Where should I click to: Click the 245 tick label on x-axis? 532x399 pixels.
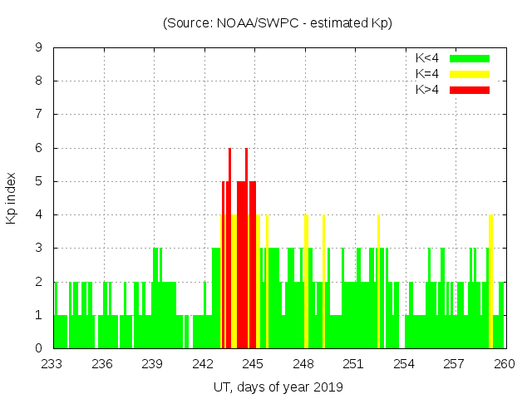click(254, 364)
